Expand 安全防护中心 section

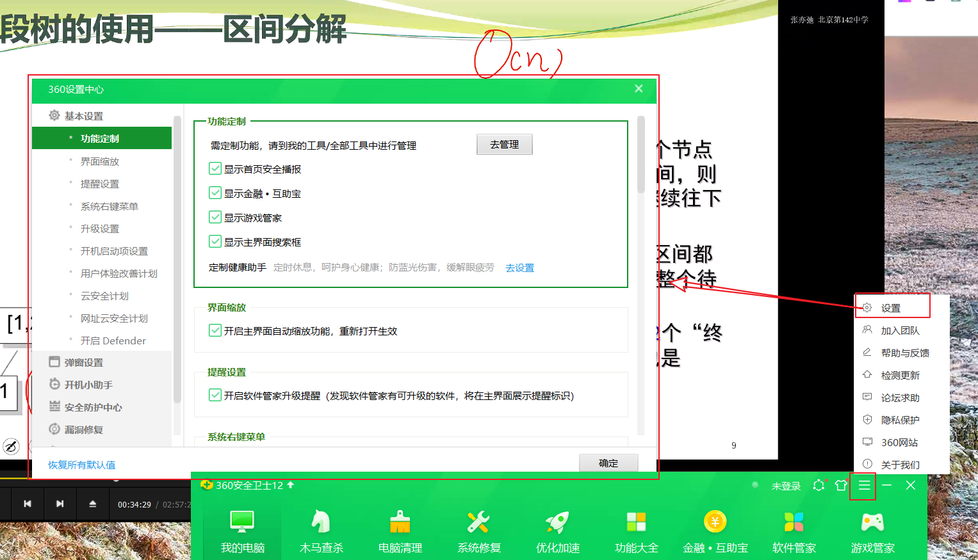[102, 407]
